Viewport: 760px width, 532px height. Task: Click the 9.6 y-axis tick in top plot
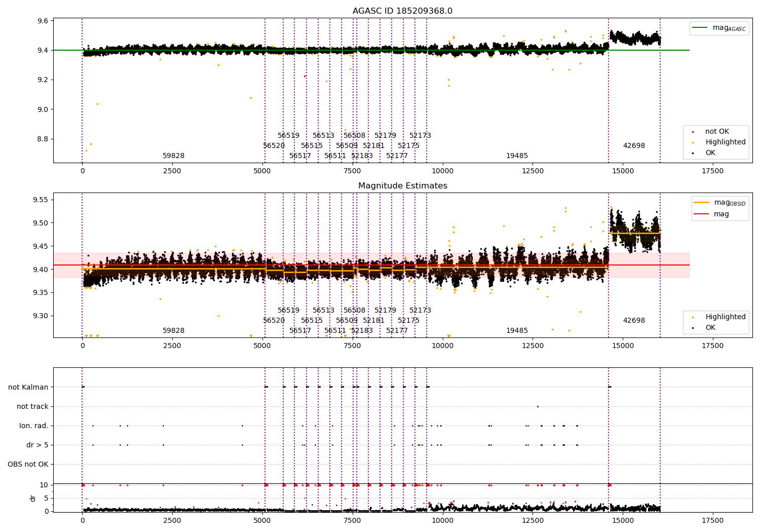click(x=43, y=21)
